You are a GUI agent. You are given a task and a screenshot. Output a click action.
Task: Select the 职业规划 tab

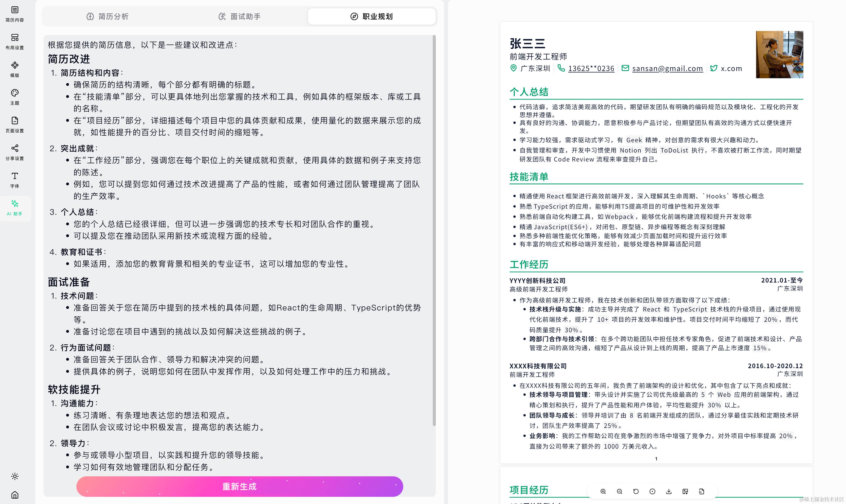[x=372, y=16]
